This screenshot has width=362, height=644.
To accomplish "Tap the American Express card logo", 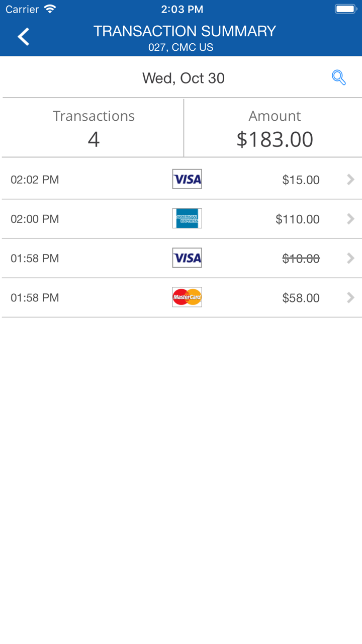I will (187, 218).
